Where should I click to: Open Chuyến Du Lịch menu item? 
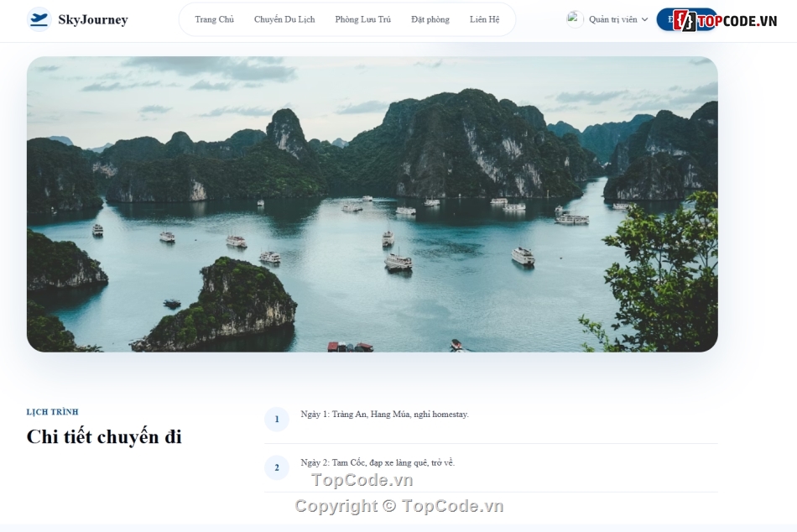pos(284,19)
